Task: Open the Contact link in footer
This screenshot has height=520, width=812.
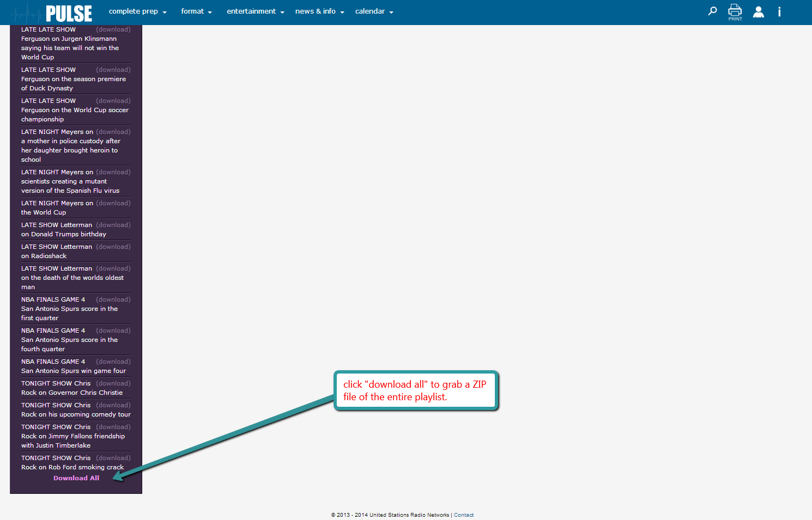Action: 464,515
